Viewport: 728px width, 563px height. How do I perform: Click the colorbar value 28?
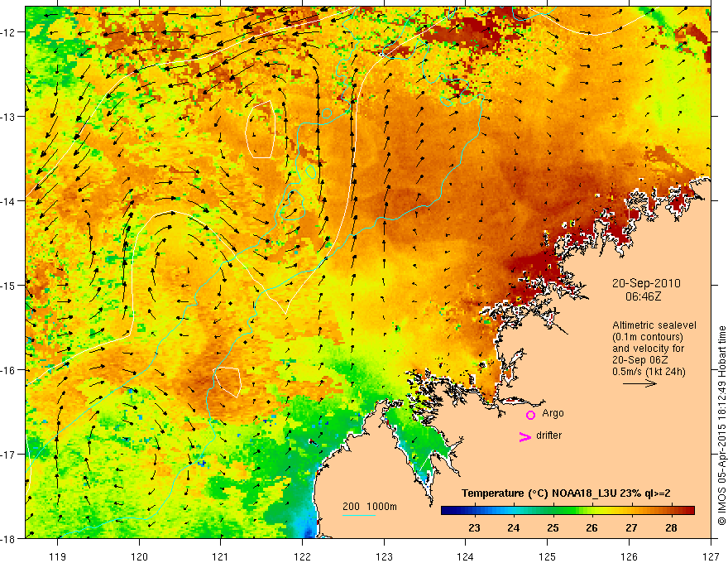pyautogui.click(x=670, y=527)
